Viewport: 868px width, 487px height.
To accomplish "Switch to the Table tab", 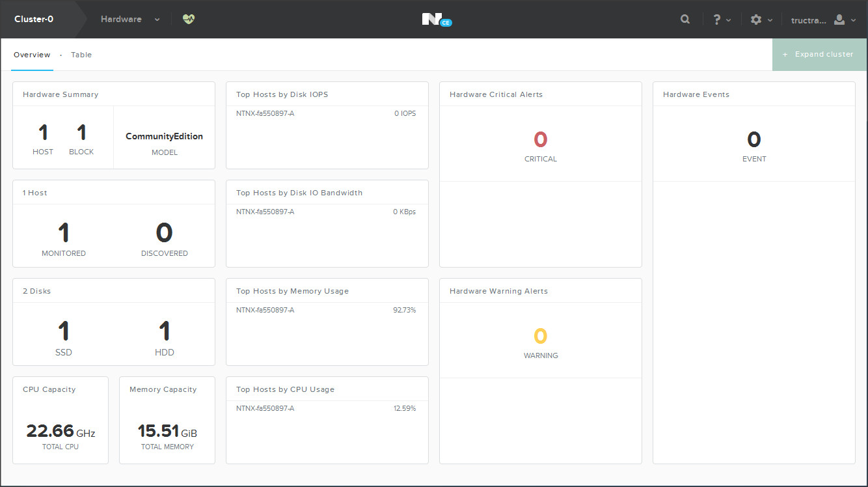I will (x=81, y=55).
